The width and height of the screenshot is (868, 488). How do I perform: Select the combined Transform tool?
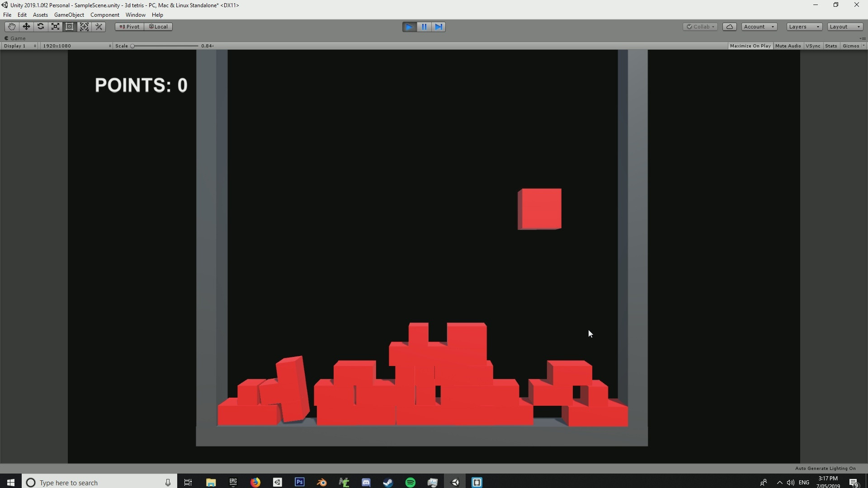click(x=84, y=27)
